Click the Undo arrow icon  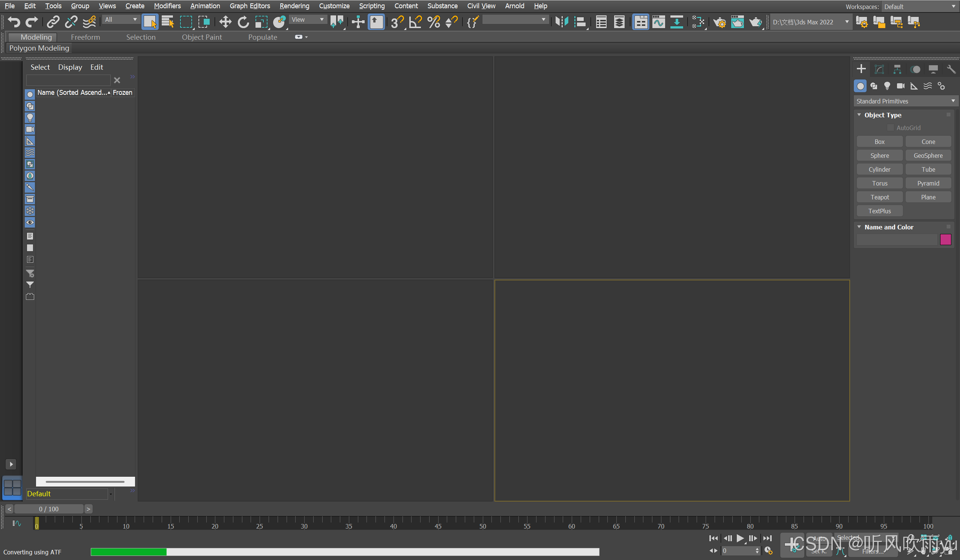tap(14, 22)
